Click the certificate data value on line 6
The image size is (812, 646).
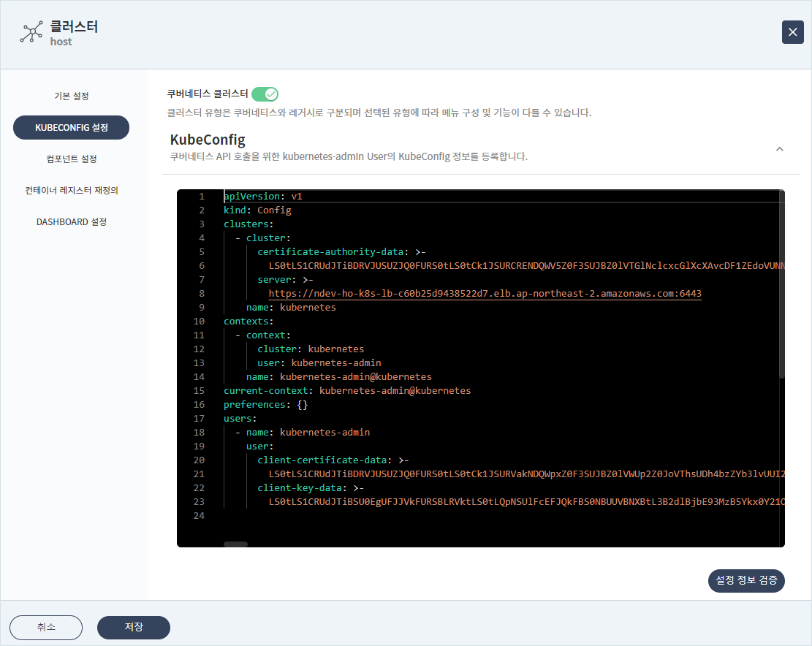[x=527, y=266]
